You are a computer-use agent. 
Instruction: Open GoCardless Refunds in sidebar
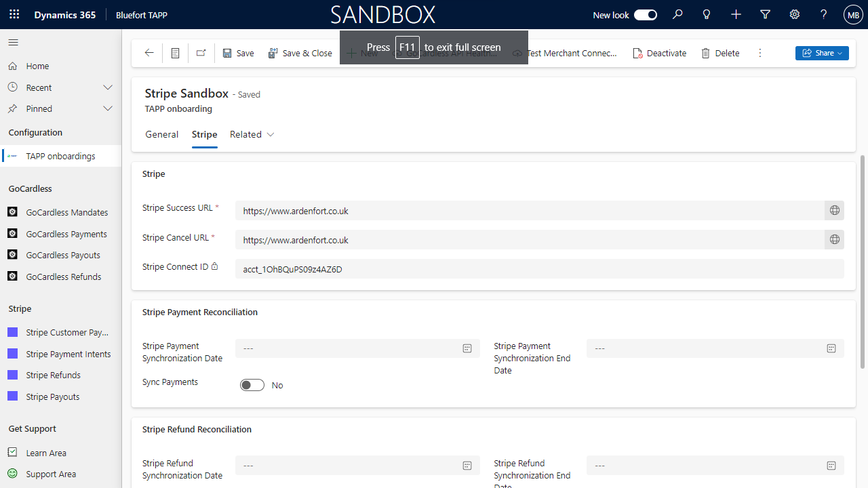point(61,277)
